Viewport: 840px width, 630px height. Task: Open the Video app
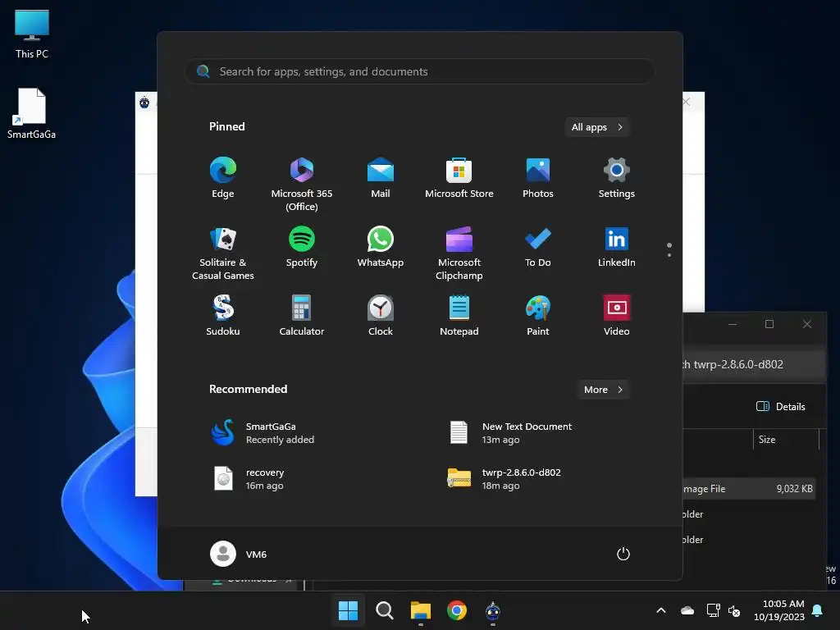(x=617, y=316)
